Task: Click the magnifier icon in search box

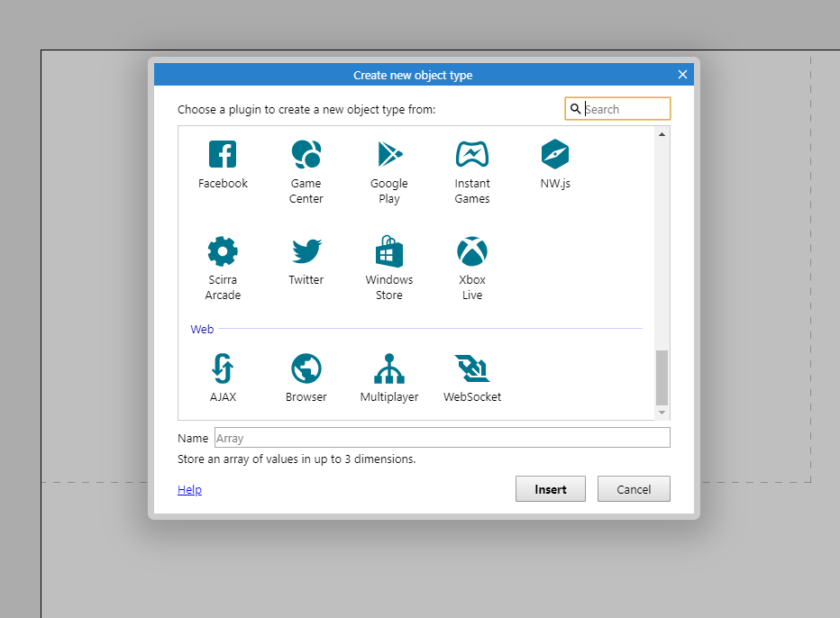Action: (x=575, y=109)
